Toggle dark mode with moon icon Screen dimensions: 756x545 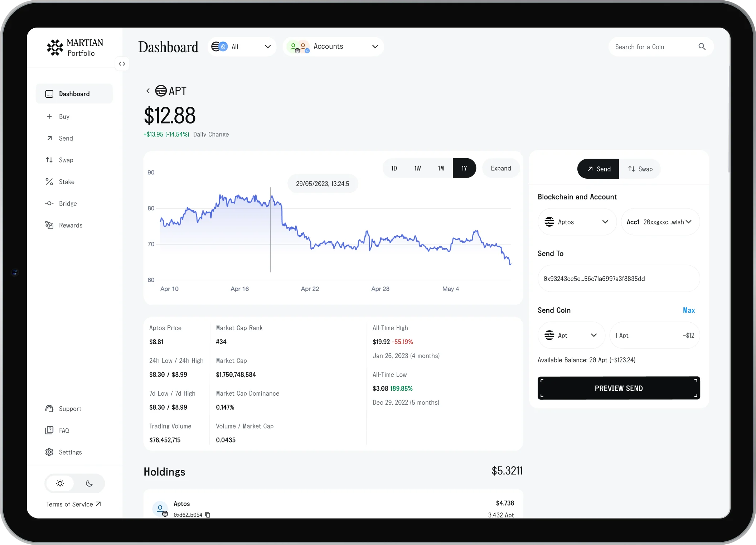[89, 483]
